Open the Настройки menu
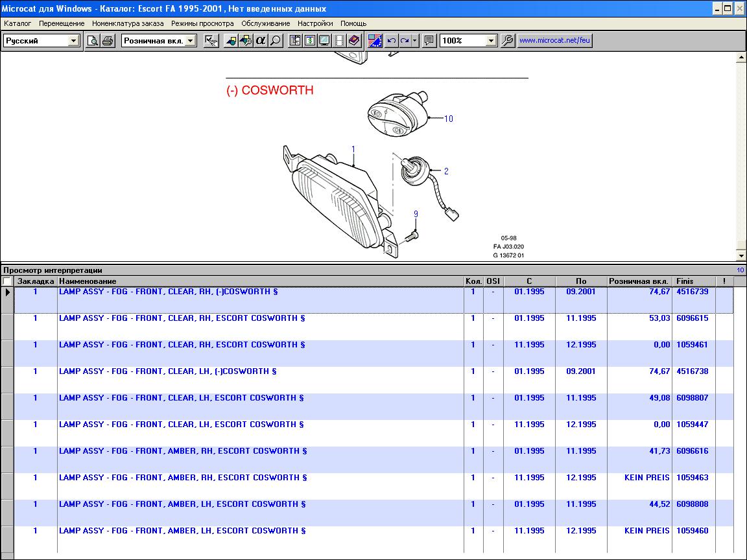Screen dimensions: 747x560 [315, 23]
